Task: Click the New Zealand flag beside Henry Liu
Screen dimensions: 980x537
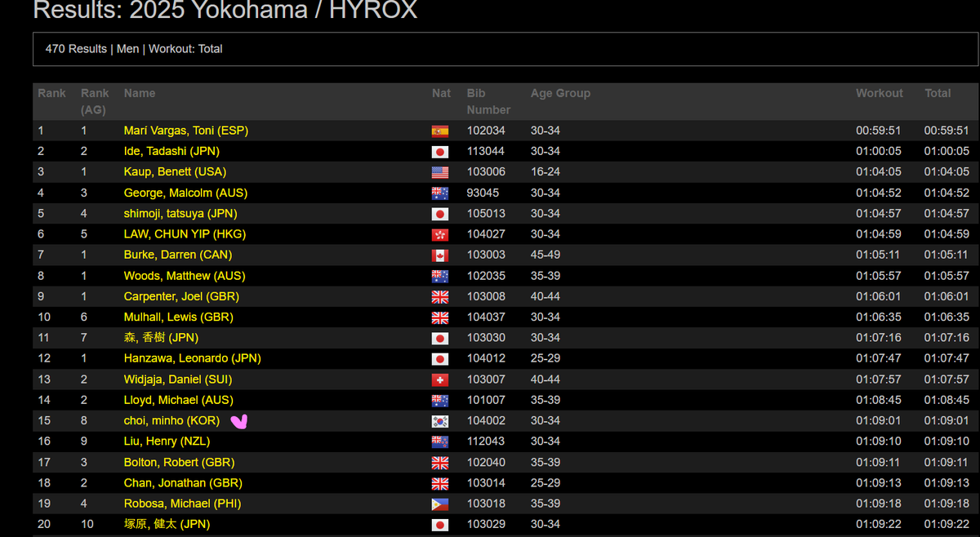Action: (x=440, y=442)
